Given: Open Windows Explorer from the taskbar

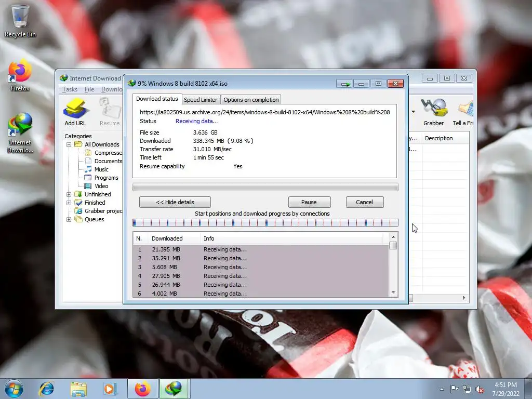Looking at the screenshot, I should pyautogui.click(x=78, y=389).
